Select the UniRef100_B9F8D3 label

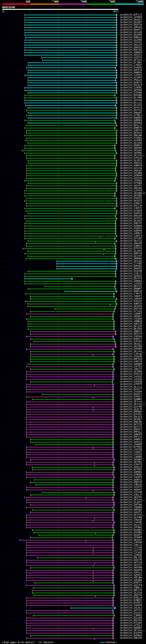coord(131,266)
